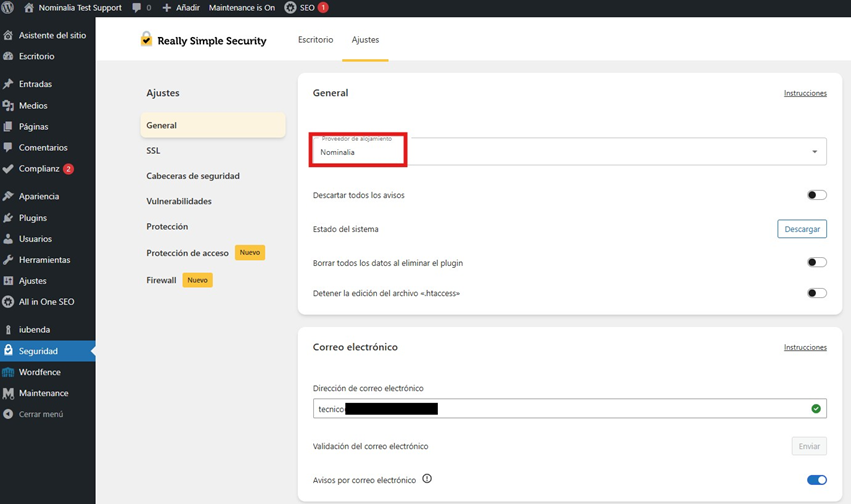The image size is (851, 504).
Task: Open Instrucciones link in General panel
Action: (x=805, y=93)
